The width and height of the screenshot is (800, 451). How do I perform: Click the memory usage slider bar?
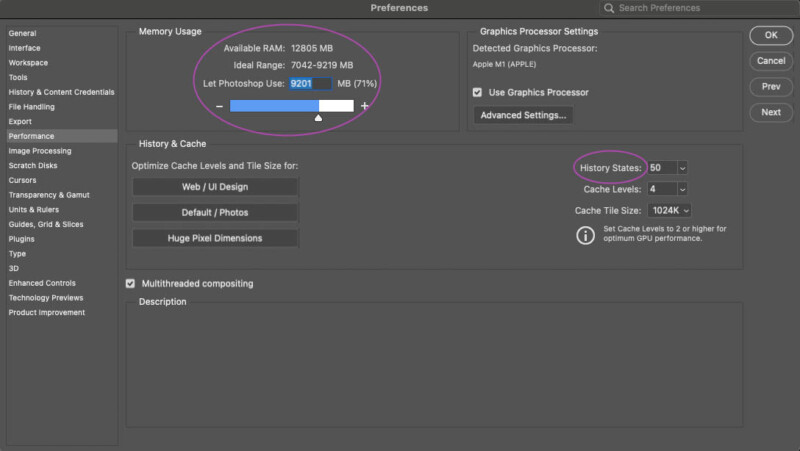(x=292, y=106)
